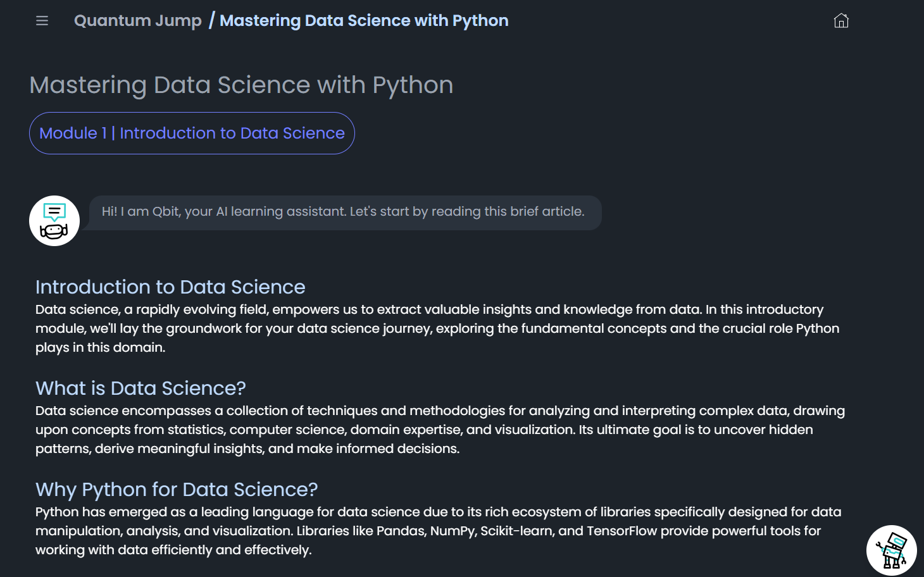This screenshot has height=577, width=924.
Task: Click the 'Why Python for Data Science?' heading
Action: (x=177, y=490)
